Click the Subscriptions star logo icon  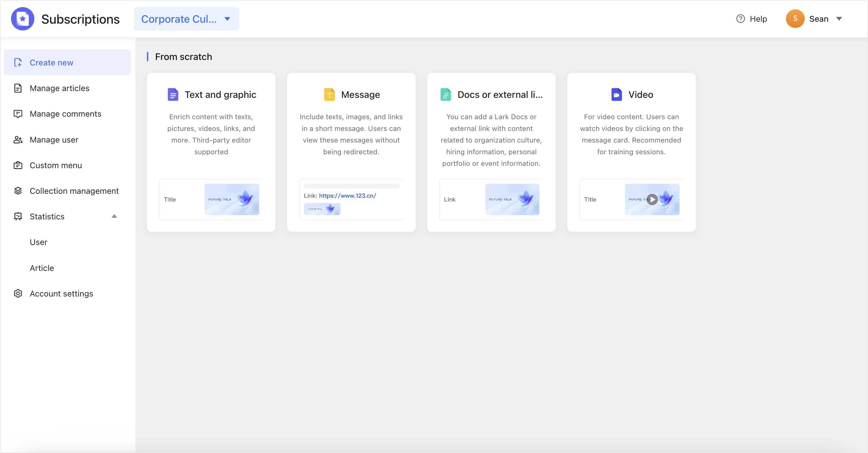(x=23, y=19)
